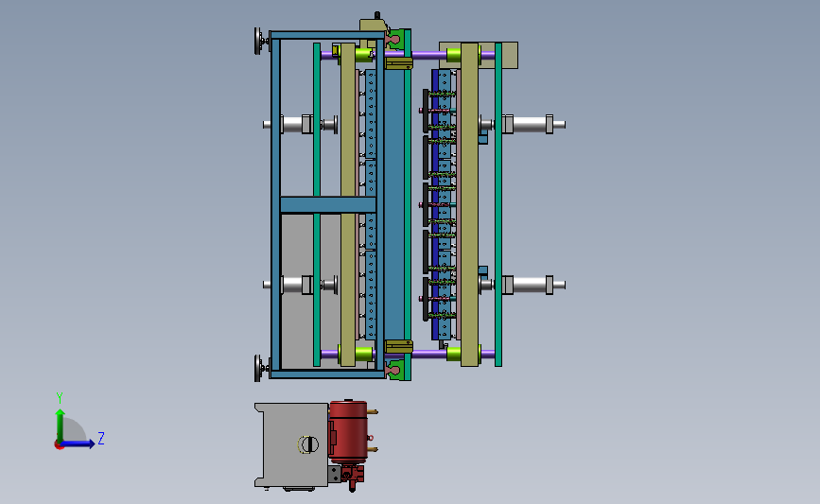Image resolution: width=820 pixels, height=504 pixels.
Task: Click the round sight gauge on the tank
Action: tap(309, 444)
